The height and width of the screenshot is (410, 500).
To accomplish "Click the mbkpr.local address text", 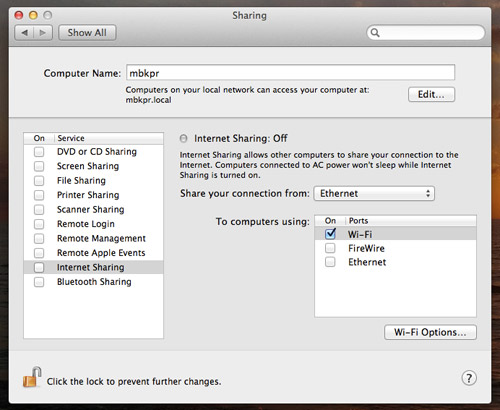I will click(148, 100).
